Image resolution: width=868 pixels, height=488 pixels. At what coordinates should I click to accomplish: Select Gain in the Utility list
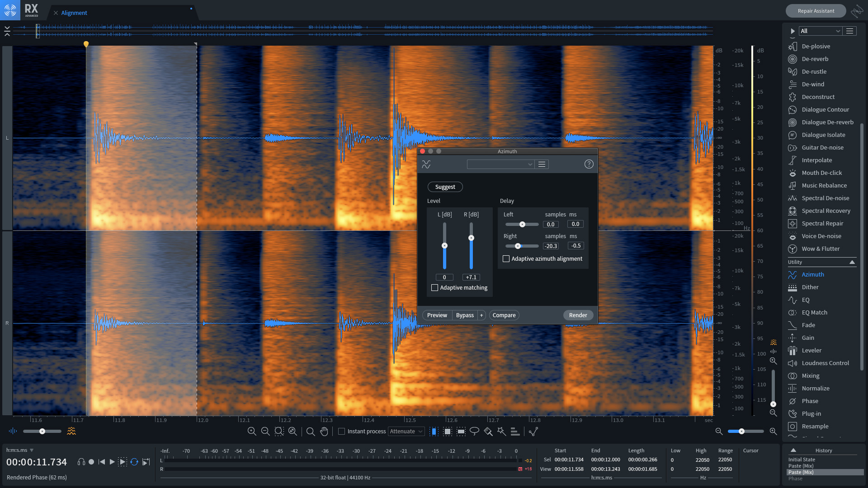pyautogui.click(x=807, y=338)
